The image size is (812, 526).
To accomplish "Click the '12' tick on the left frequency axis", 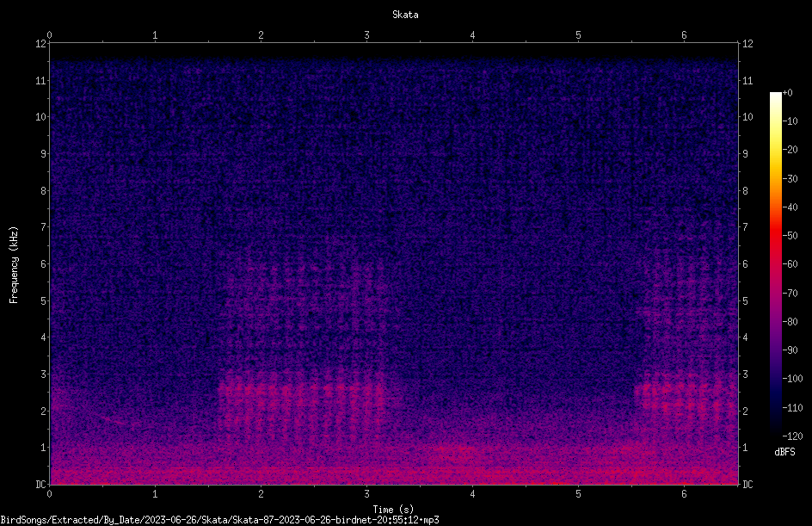I will coord(40,44).
